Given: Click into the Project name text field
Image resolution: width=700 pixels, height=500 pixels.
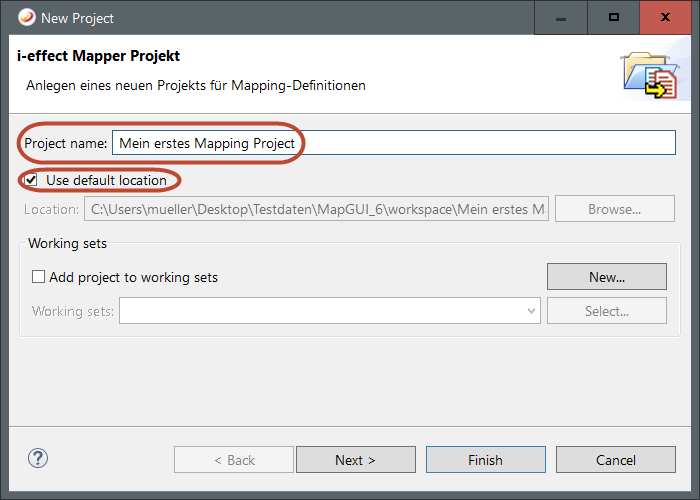Looking at the screenshot, I should (x=393, y=143).
